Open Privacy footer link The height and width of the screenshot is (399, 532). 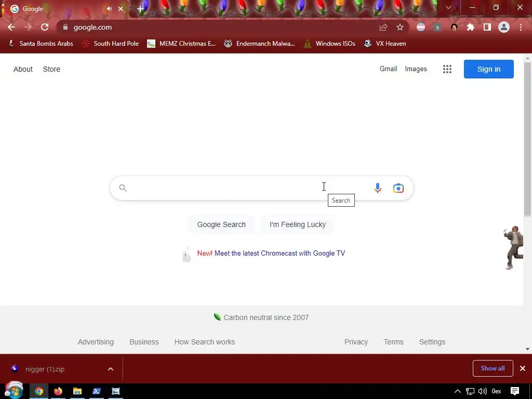[356, 342]
